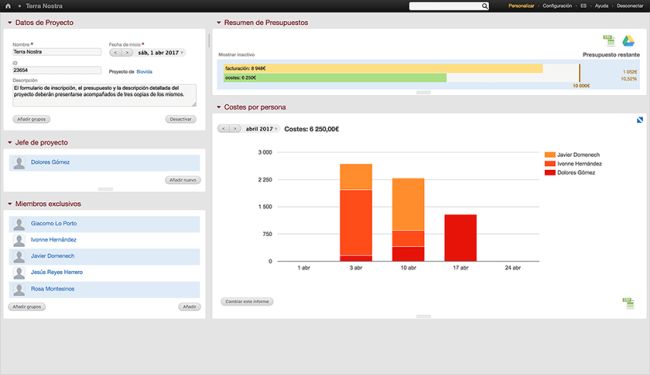The image size is (650, 375).
Task: Collapse the Costes por persona section
Action: click(219, 107)
